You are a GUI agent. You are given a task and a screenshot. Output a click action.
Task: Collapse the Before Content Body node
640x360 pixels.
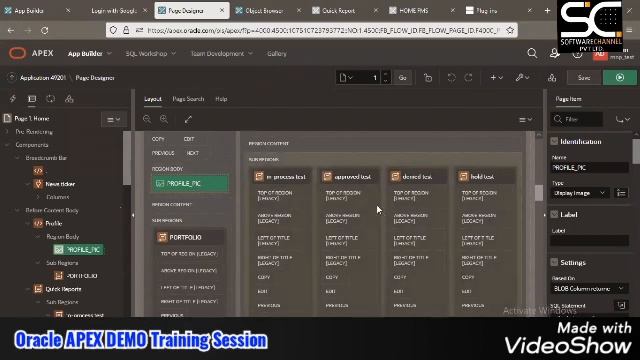(x=17, y=210)
